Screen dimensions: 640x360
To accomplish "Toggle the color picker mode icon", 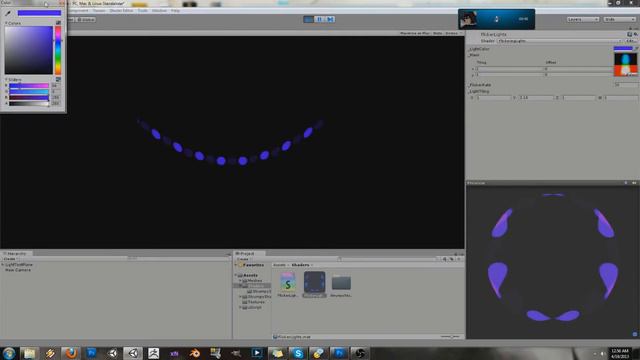I will (58, 23).
